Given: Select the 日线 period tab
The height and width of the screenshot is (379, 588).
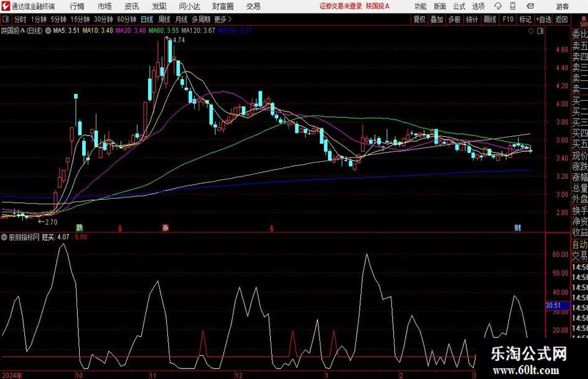Looking at the screenshot, I should [x=147, y=19].
